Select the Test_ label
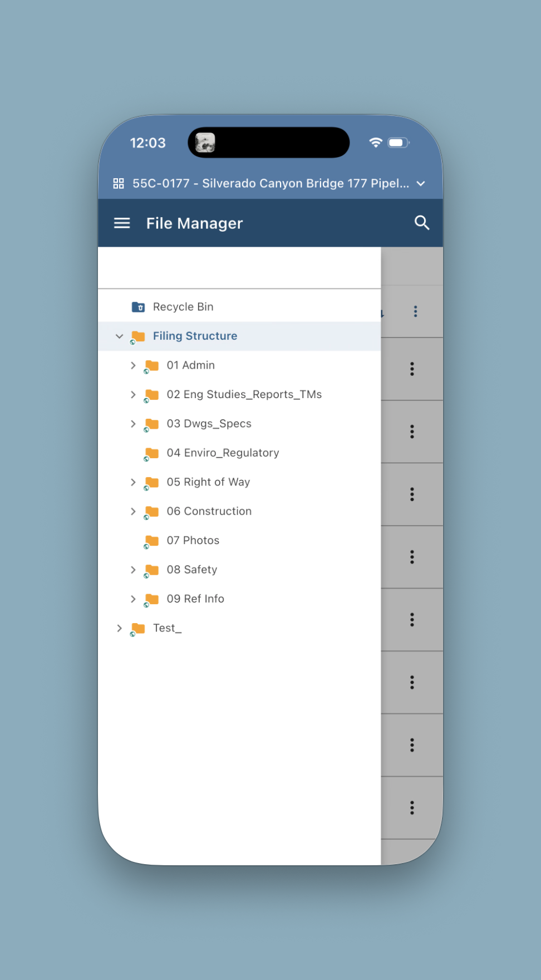 coord(168,628)
